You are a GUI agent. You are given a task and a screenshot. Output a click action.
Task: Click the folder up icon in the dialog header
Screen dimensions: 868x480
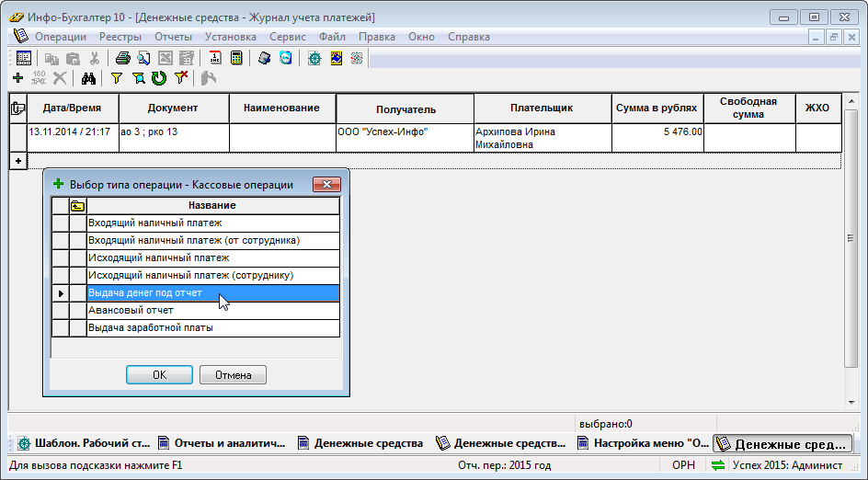pyautogui.click(x=77, y=206)
